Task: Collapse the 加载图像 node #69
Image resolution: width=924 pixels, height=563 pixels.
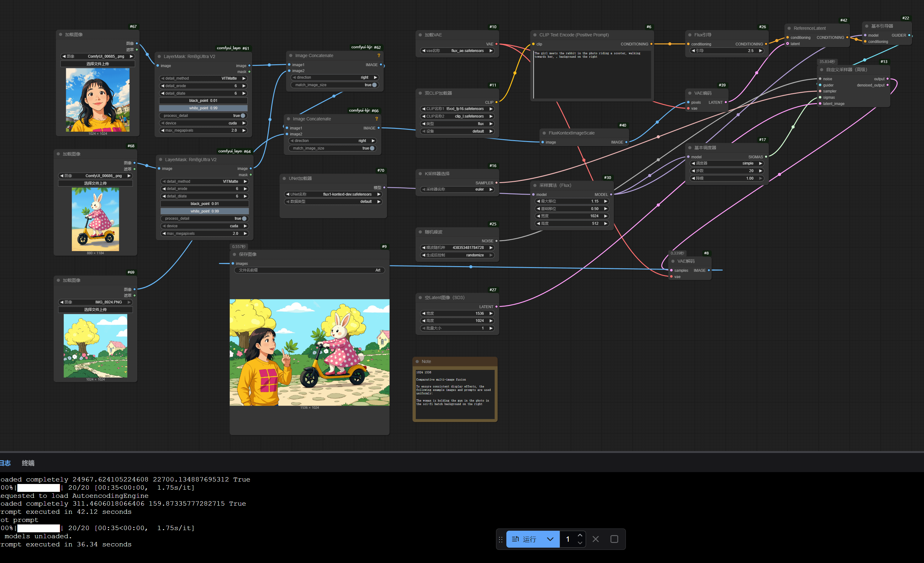Action: click(x=58, y=280)
